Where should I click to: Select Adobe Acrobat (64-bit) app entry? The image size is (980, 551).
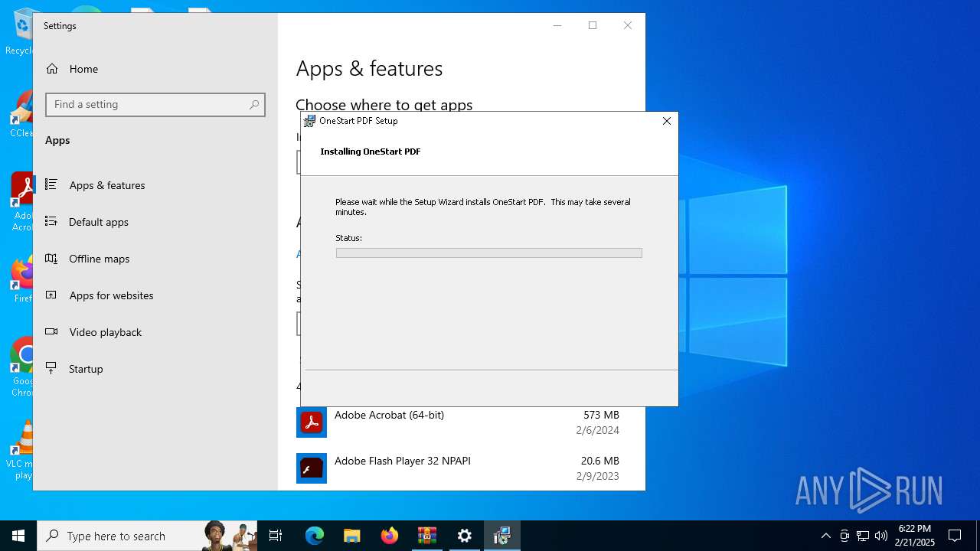tap(458, 422)
